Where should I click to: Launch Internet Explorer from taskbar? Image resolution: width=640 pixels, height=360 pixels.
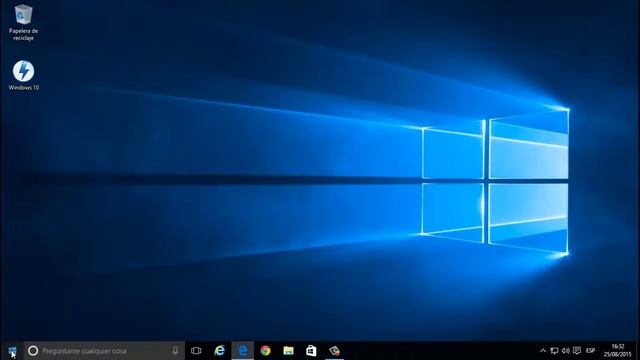[x=220, y=351]
